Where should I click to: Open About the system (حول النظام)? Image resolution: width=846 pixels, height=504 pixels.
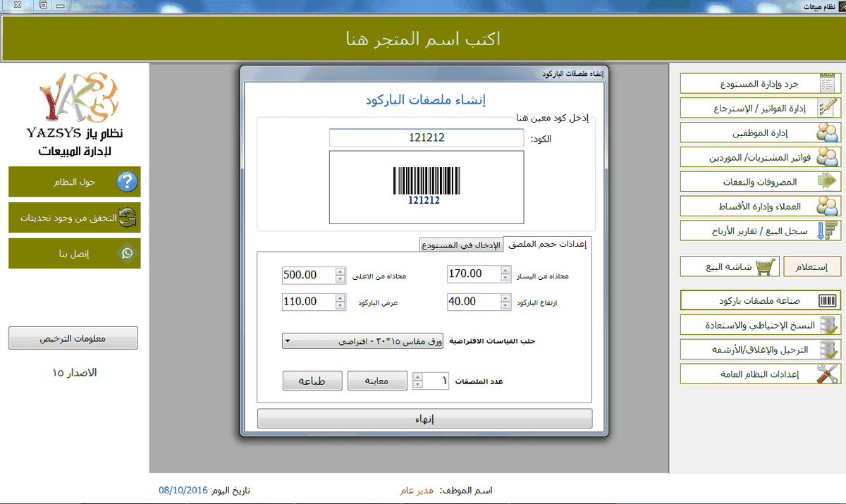tap(75, 182)
